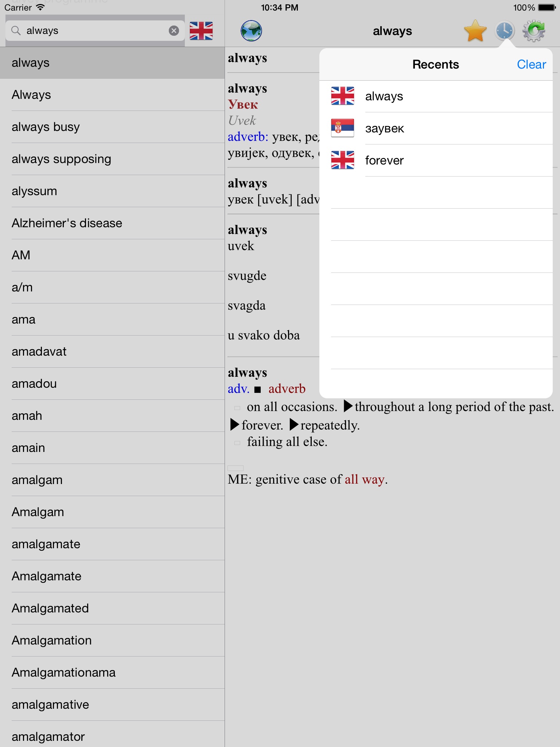
Task: Select 'Amalgamated' entry
Action: 112,608
